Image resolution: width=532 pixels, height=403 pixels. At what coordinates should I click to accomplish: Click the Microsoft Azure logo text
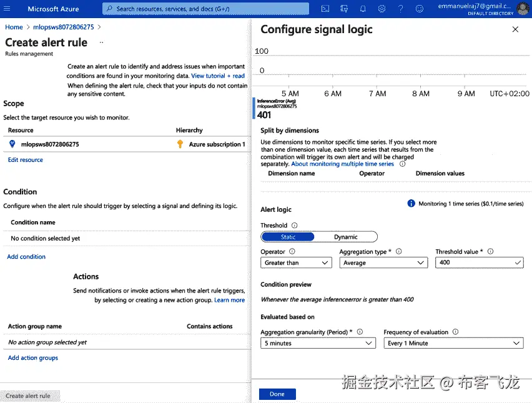point(53,9)
